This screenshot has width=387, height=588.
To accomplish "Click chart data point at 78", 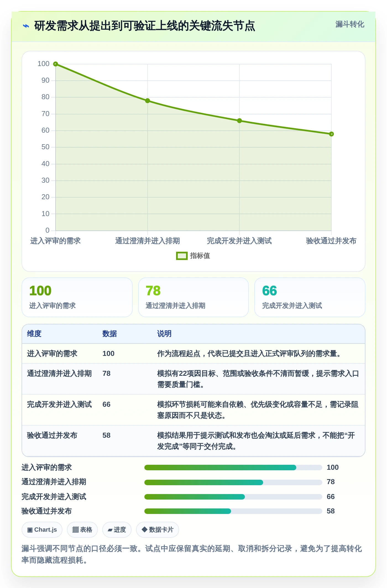I will pos(148,101).
